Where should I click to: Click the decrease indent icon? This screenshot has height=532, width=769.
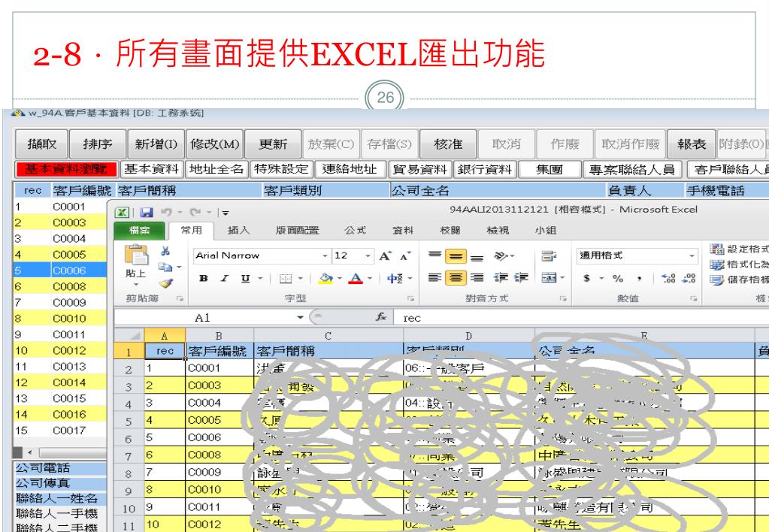pos(501,277)
